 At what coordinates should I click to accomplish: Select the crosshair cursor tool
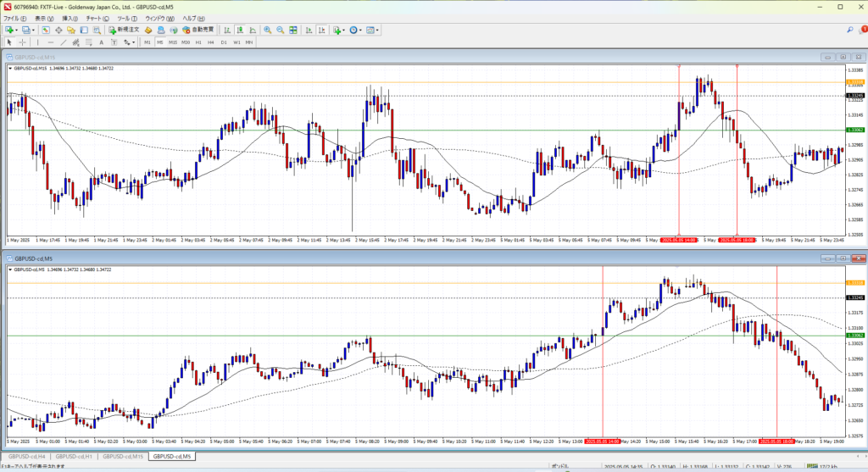click(x=22, y=42)
